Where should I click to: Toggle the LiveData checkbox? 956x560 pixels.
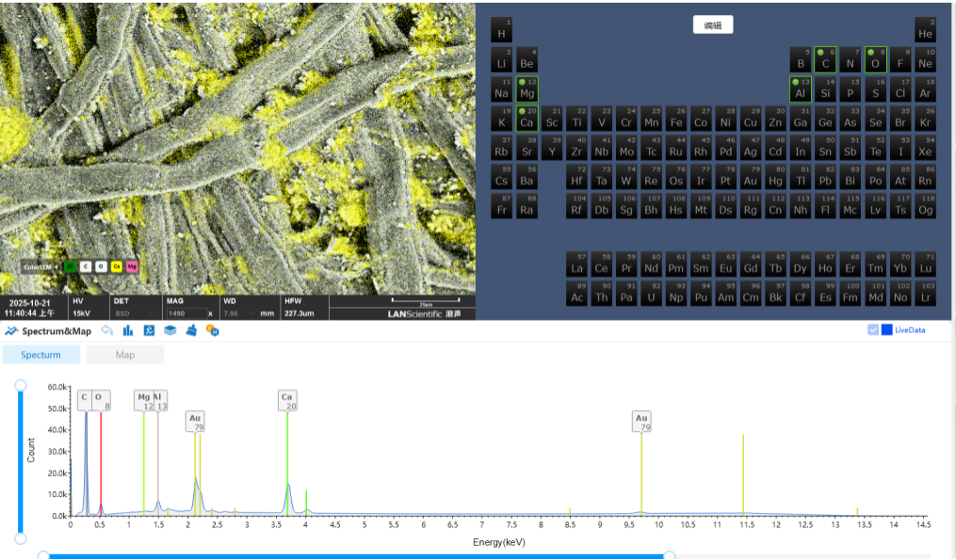tap(873, 329)
